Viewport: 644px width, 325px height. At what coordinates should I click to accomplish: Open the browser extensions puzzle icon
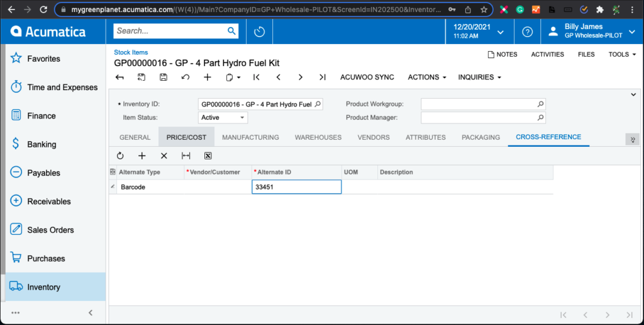click(x=599, y=9)
